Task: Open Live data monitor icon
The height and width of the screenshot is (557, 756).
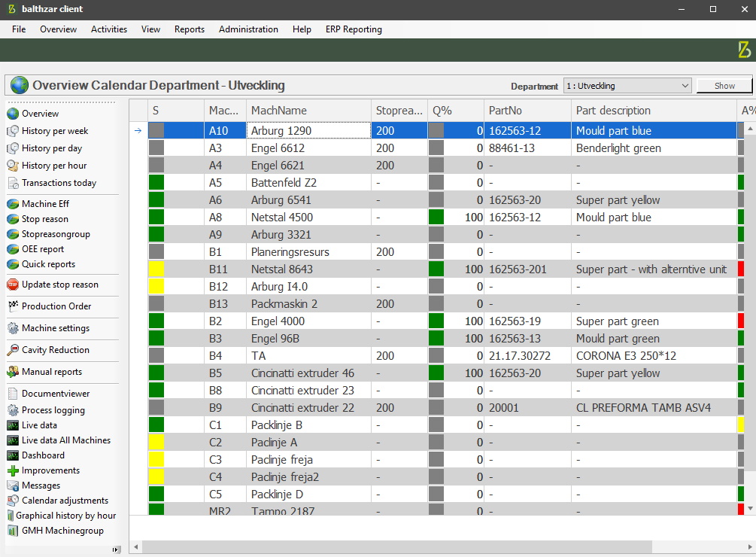Action: click(x=13, y=425)
